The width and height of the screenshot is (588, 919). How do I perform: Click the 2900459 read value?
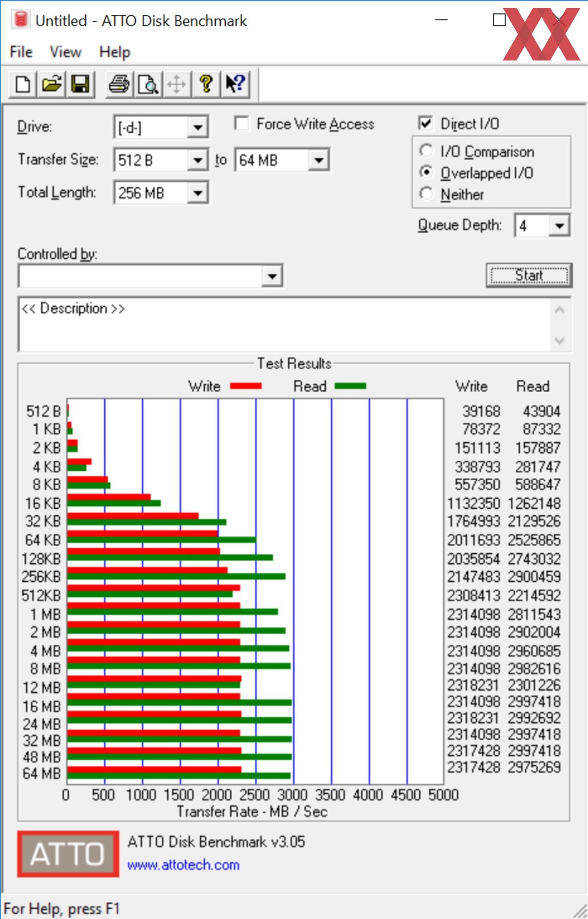click(x=534, y=576)
